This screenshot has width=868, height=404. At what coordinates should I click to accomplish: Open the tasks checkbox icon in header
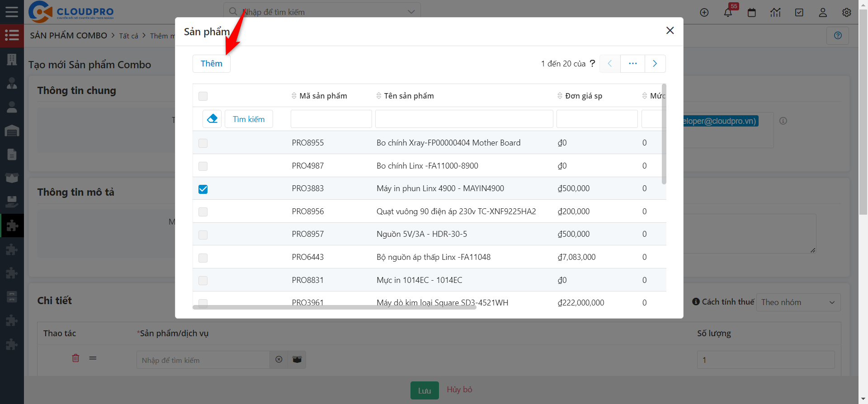click(799, 13)
